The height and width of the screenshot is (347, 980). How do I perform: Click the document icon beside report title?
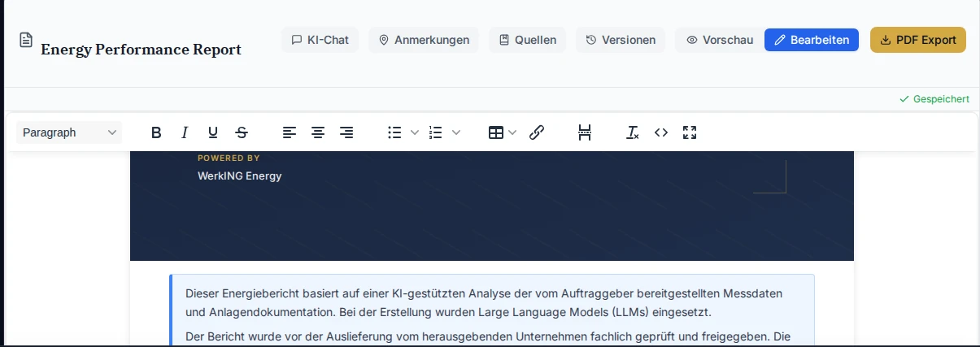(x=27, y=40)
